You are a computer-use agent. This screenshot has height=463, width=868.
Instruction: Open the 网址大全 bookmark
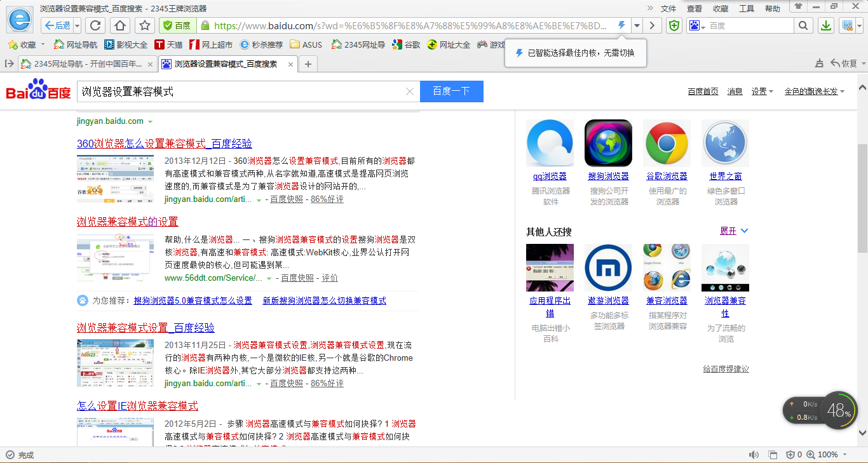449,44
